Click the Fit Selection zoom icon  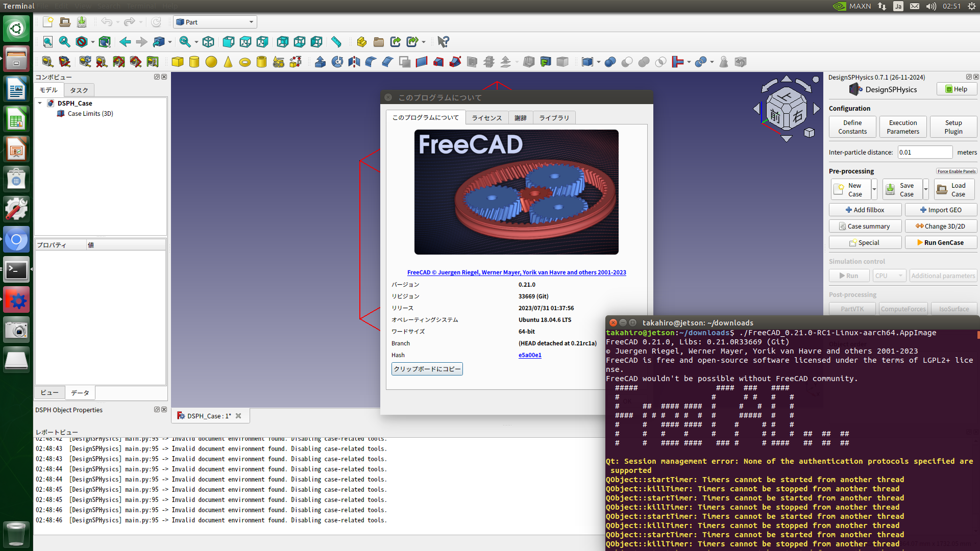pos(64,42)
